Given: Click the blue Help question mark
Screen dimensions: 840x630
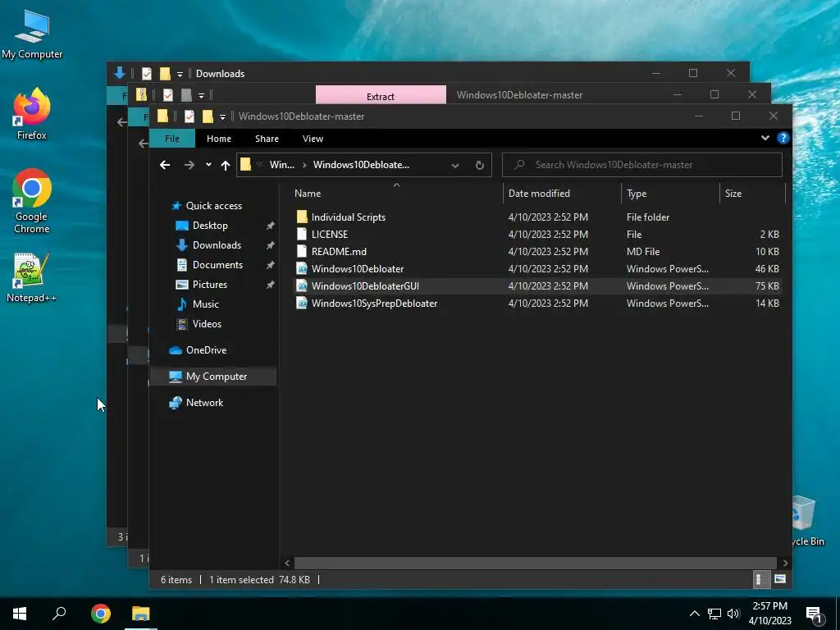Looking at the screenshot, I should [x=783, y=138].
